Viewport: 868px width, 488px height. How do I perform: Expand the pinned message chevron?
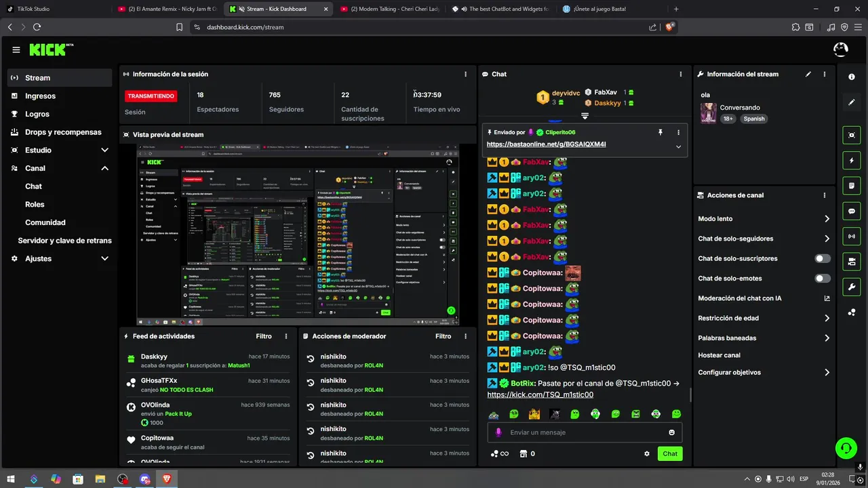coord(678,146)
